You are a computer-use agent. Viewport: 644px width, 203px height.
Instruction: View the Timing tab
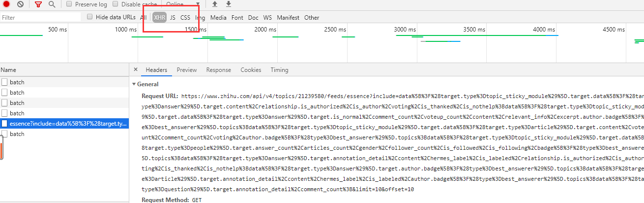click(279, 70)
